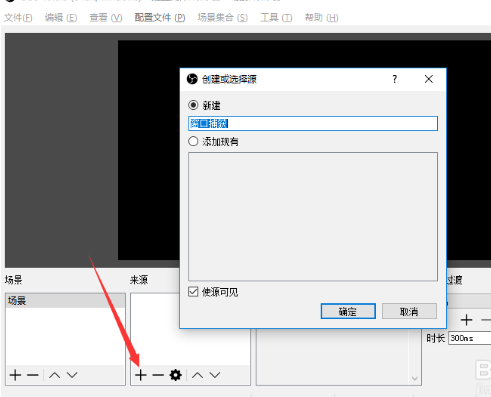Toggle the 使源可见 checkbox

coord(193,292)
